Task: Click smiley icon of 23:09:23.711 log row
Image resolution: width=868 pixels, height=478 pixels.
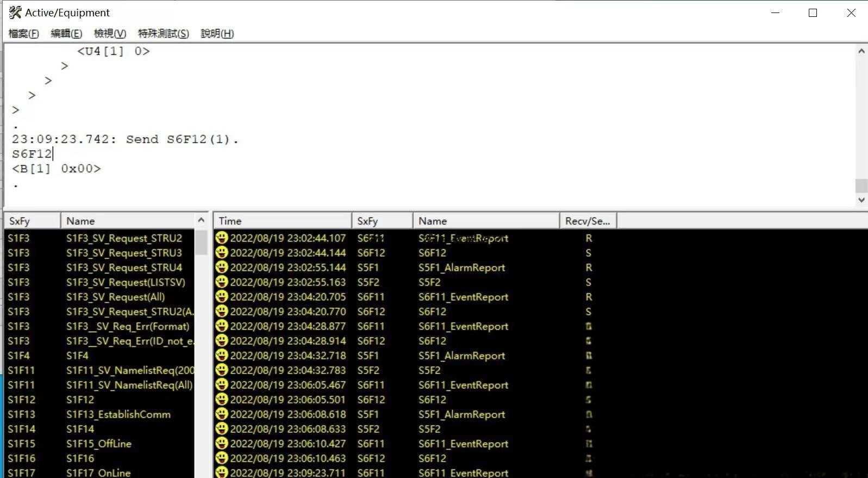Action: point(221,472)
